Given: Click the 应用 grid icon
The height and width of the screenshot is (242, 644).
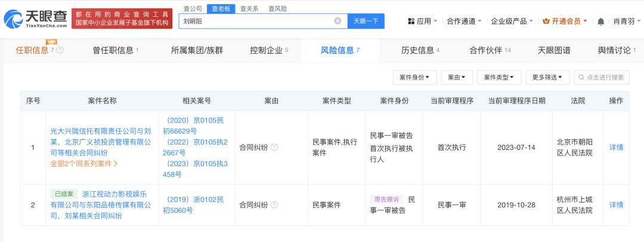Looking at the screenshot, I should tap(411, 21).
